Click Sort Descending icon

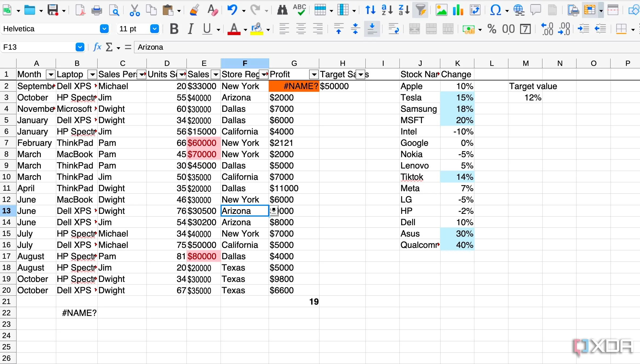(x=404, y=10)
